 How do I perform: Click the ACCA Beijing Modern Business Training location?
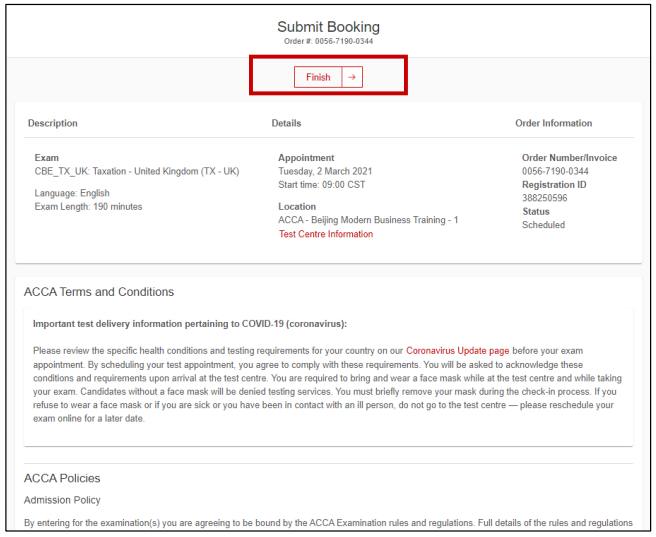tap(368, 220)
